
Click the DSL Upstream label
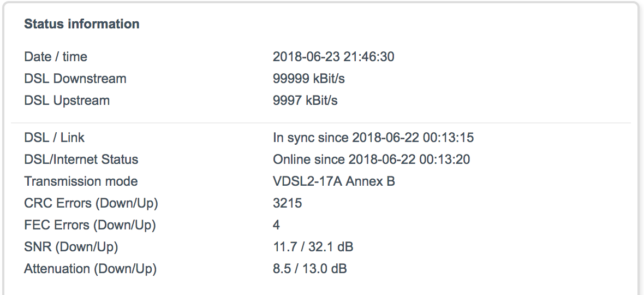67,101
